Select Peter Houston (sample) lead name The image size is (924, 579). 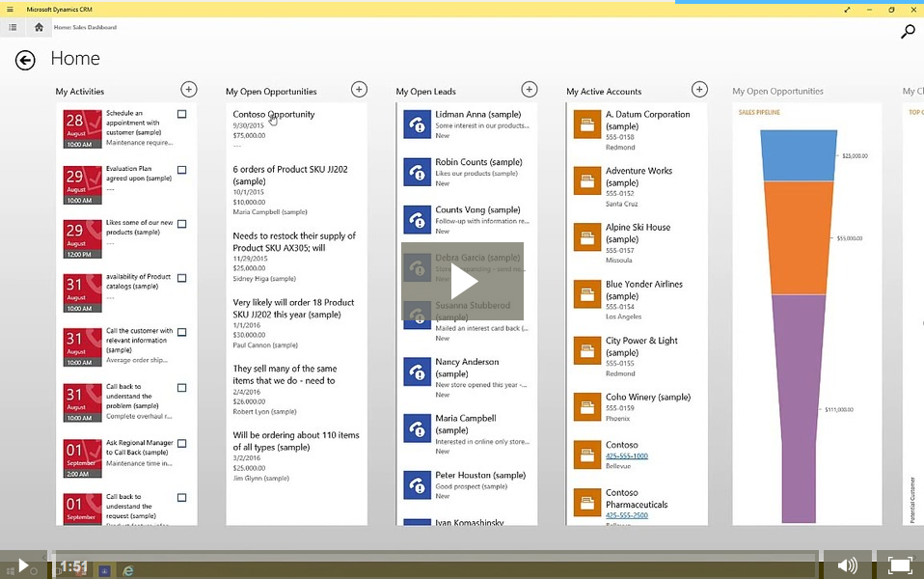tap(480, 475)
